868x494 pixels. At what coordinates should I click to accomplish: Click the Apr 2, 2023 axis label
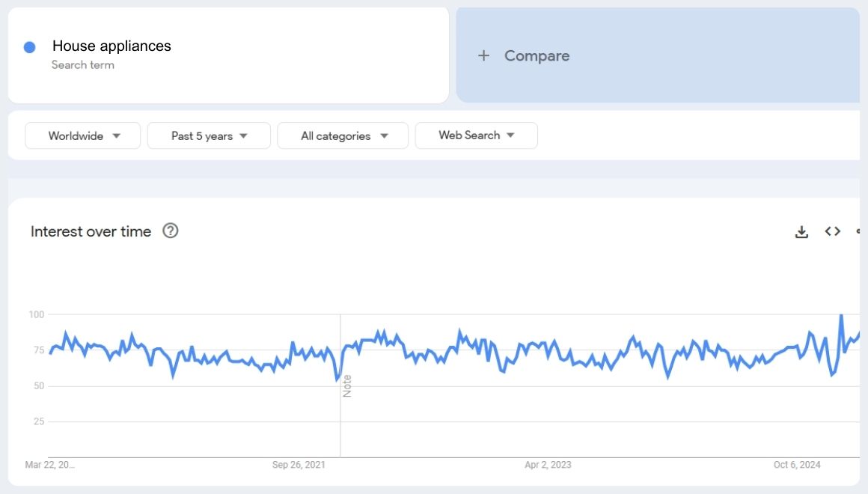(x=548, y=465)
